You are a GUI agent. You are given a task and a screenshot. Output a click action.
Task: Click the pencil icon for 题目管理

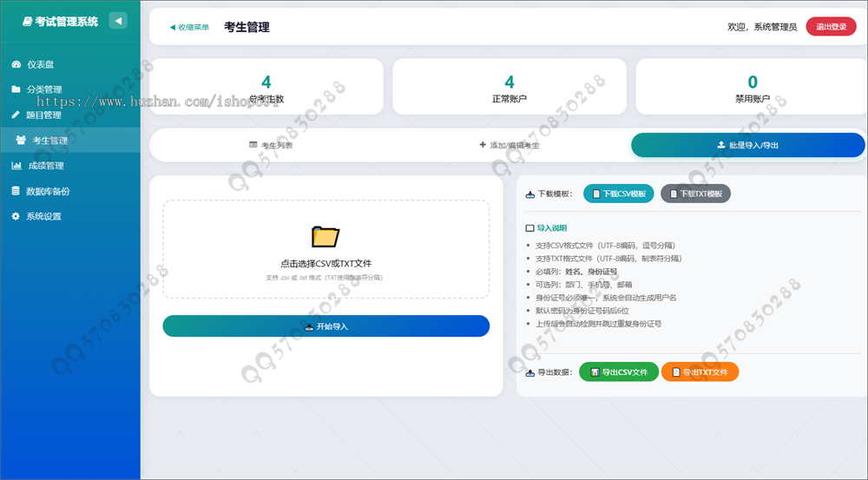(x=16, y=115)
